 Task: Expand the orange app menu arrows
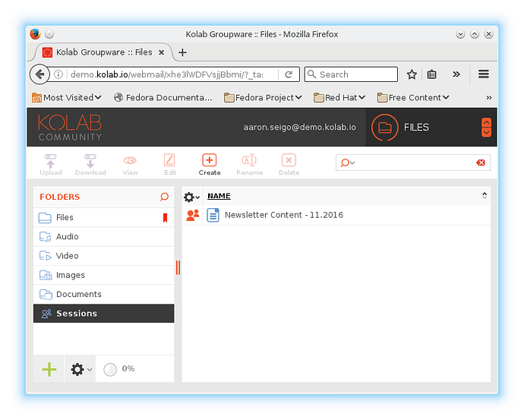(x=486, y=128)
